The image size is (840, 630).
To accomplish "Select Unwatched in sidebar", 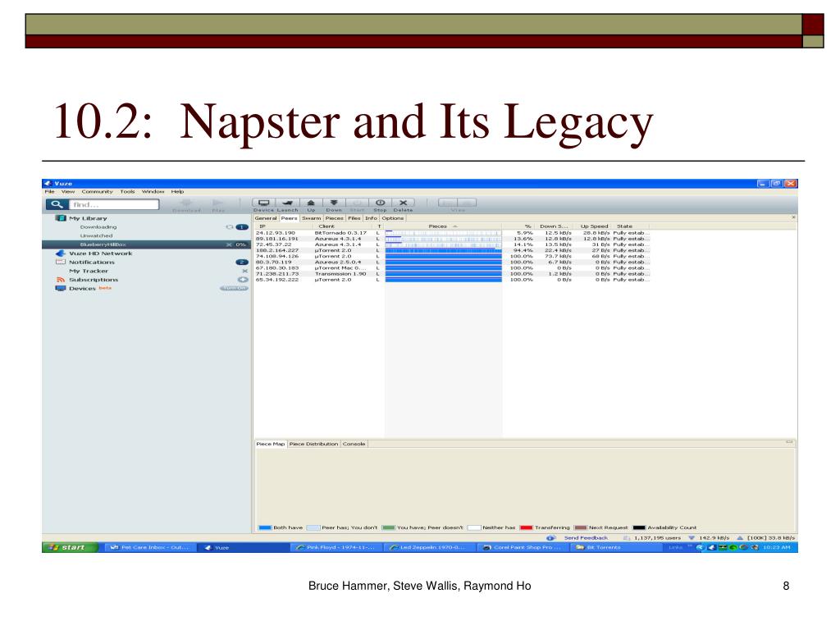I will click(97, 235).
